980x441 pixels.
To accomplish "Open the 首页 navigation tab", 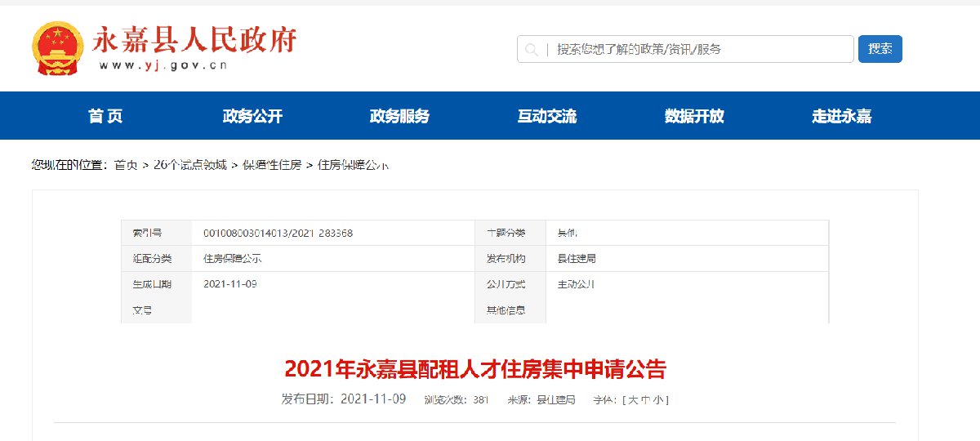I will coord(105,116).
